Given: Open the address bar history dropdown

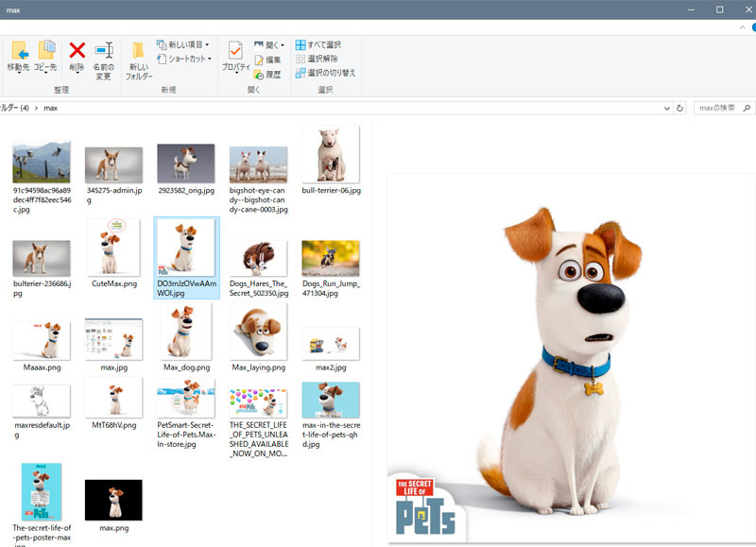Looking at the screenshot, I should point(667,109).
